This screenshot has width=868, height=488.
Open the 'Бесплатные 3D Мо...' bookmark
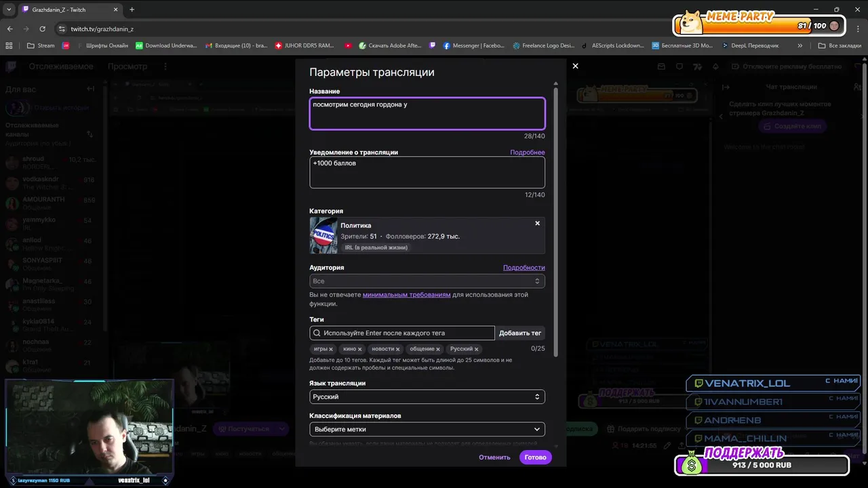tap(682, 45)
